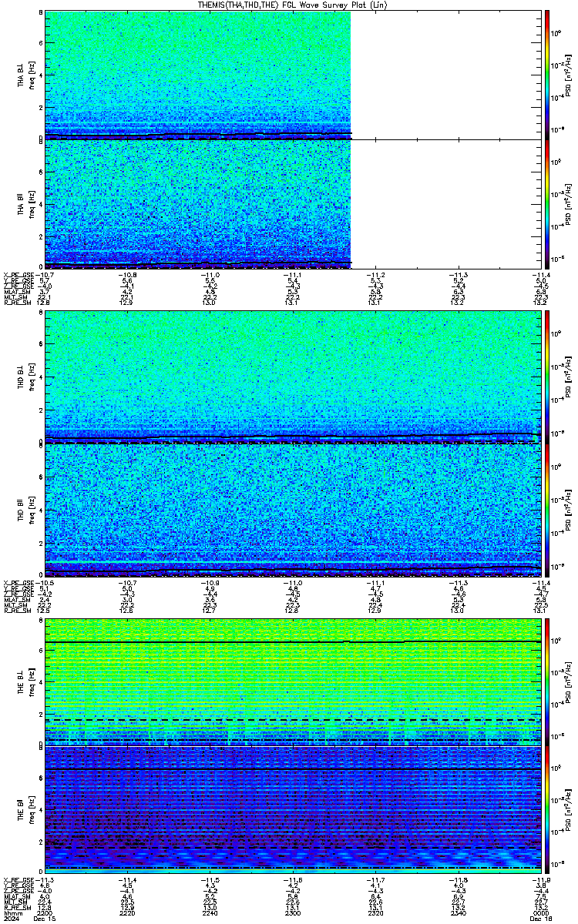Image resolution: width=578 pixels, height=924 pixels.
Task: Click the THE B⊥ spectrogram panel
Action: pyautogui.click(x=293, y=681)
